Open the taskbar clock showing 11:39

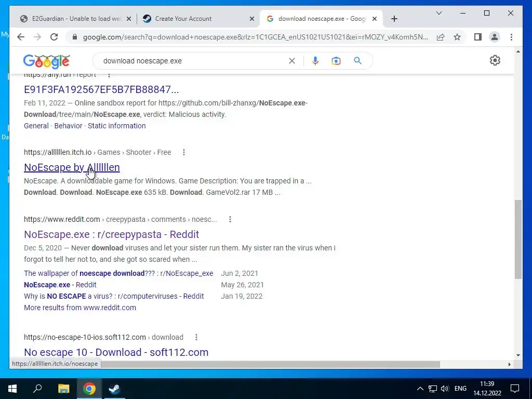(x=487, y=389)
